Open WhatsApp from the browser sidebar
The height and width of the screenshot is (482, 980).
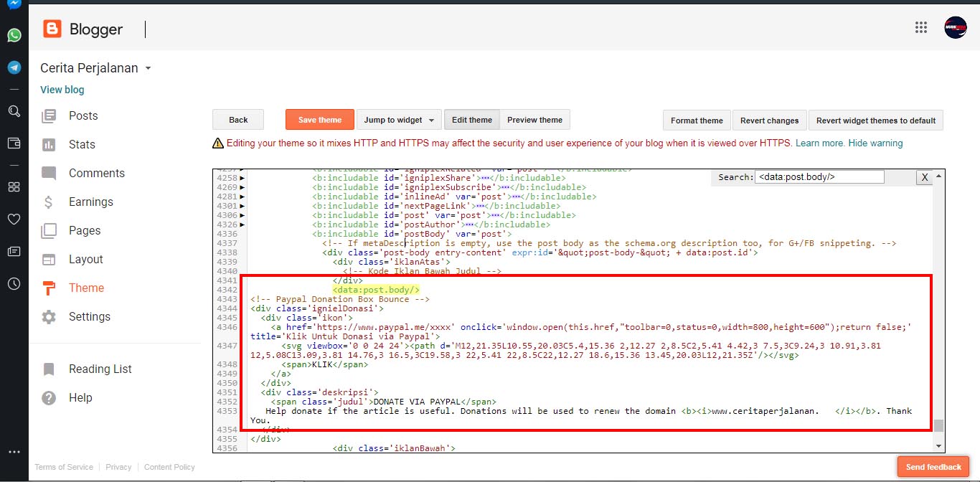click(14, 35)
